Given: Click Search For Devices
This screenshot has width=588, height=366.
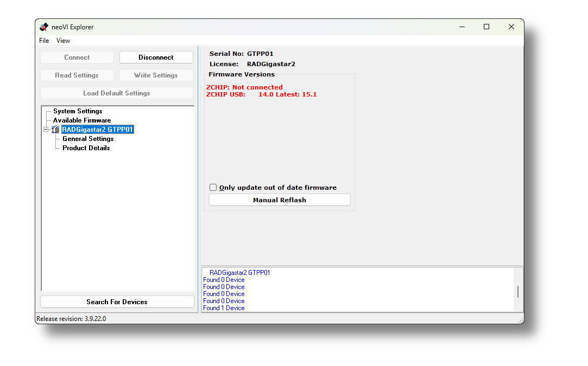Looking at the screenshot, I should 117,301.
